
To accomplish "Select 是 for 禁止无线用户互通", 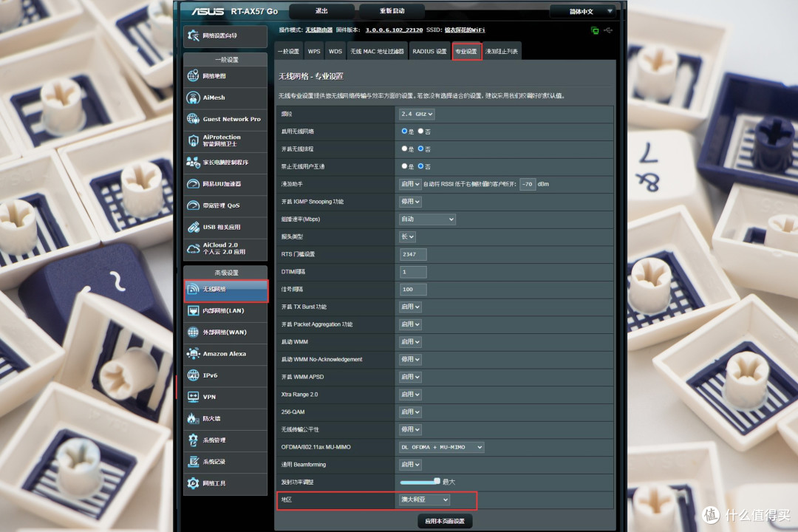I will (404, 166).
